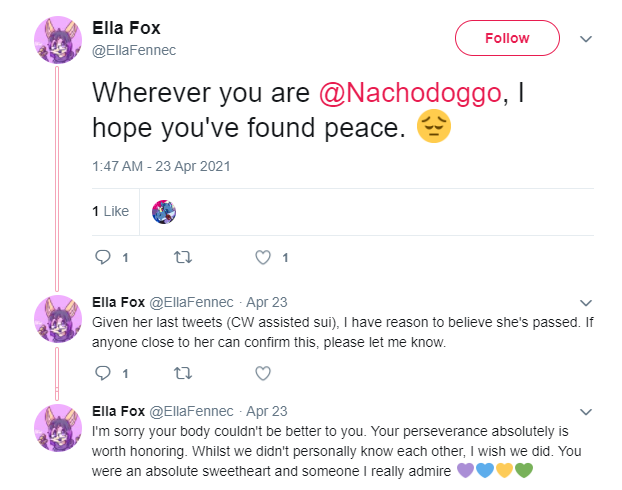Click Ella Fox avatar on second tweet
Viewport: 622px width, 490px height.
58,319
